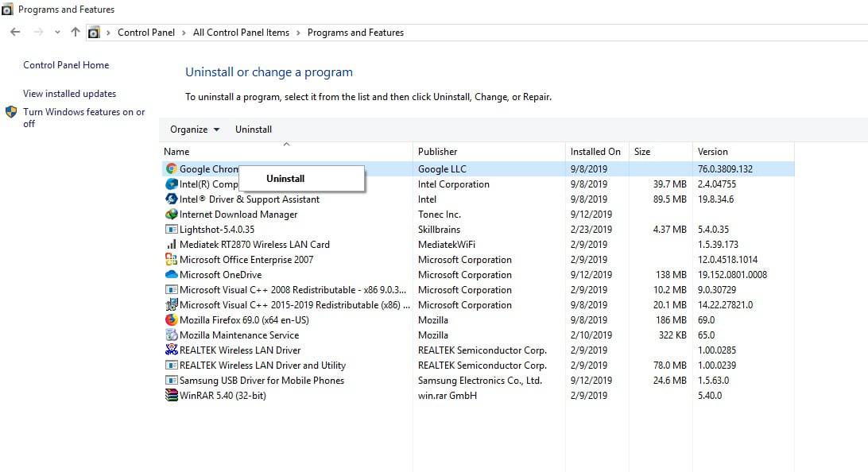Click the Google Chrome icon in the list

(x=171, y=169)
